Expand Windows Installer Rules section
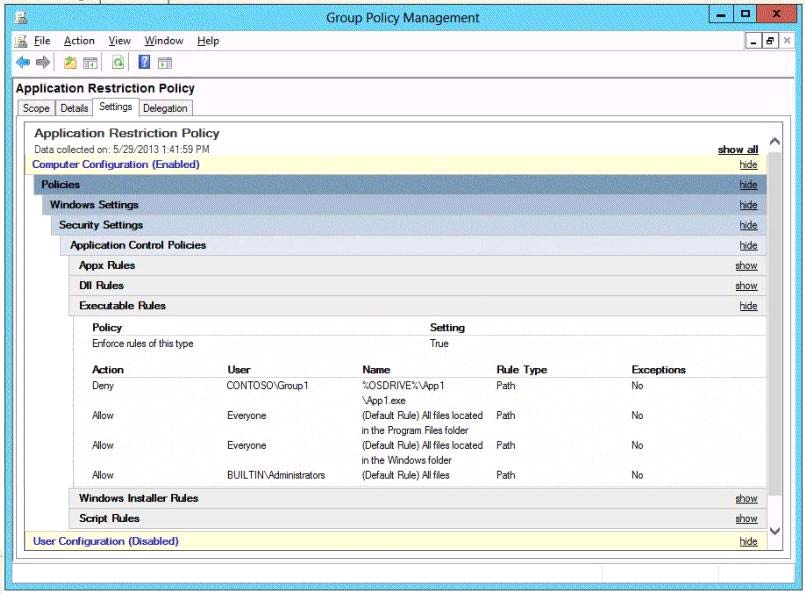 746,498
